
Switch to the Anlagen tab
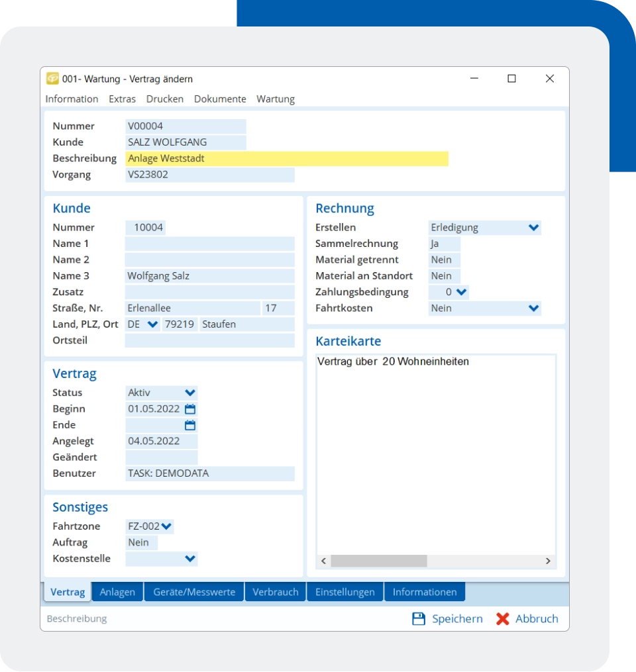point(117,592)
